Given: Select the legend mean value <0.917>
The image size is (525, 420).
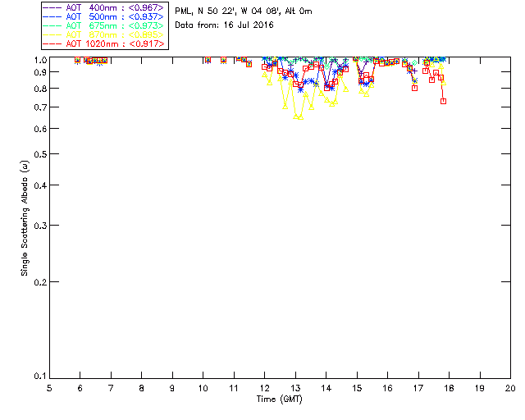Looking at the screenshot, I should tap(147, 43).
